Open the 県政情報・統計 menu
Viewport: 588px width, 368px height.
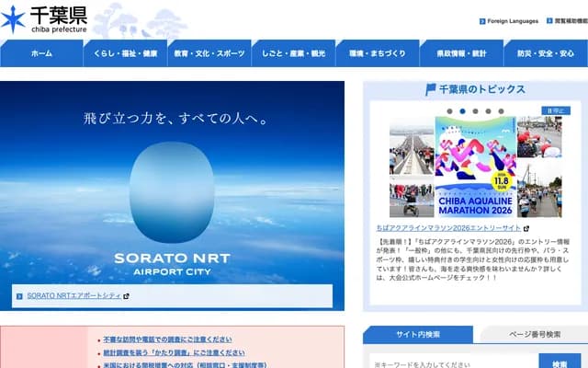[461, 53]
